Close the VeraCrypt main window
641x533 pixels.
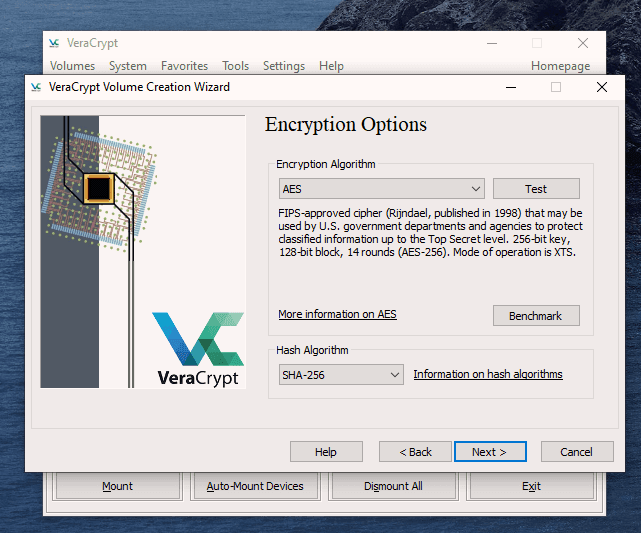583,43
